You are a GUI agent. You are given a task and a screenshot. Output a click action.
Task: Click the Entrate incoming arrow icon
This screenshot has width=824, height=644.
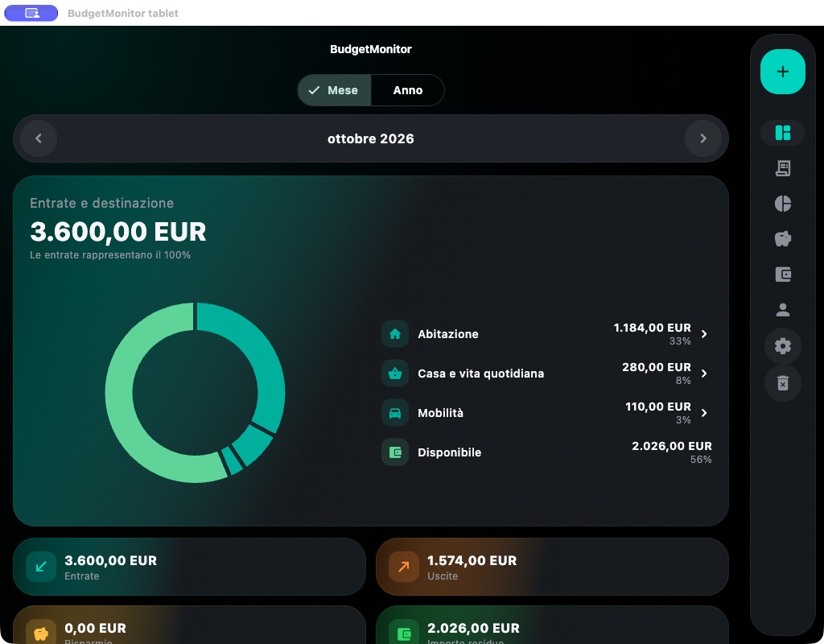tap(41, 567)
